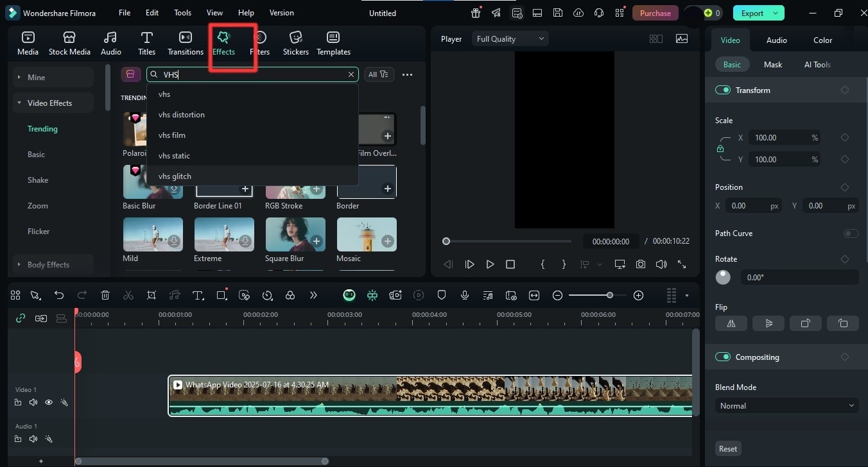Click the Mosaic effect thumbnail
This screenshot has width=868, height=467.
pyautogui.click(x=367, y=234)
